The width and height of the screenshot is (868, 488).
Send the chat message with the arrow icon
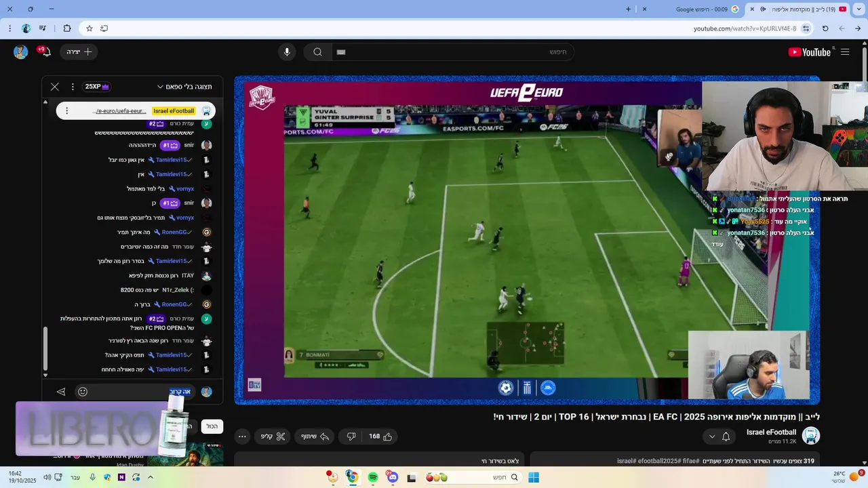click(61, 392)
